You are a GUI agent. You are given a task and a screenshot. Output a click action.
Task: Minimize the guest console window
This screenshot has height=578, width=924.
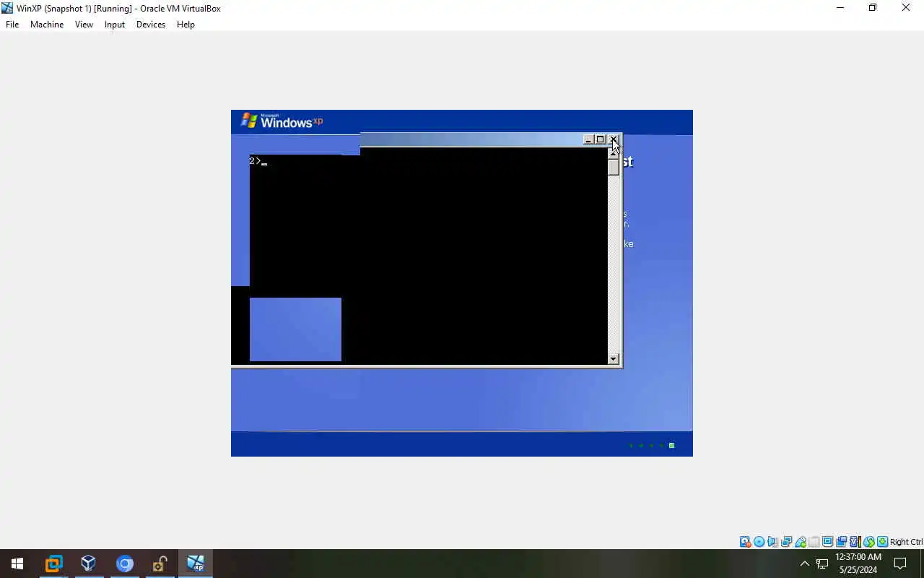point(588,139)
